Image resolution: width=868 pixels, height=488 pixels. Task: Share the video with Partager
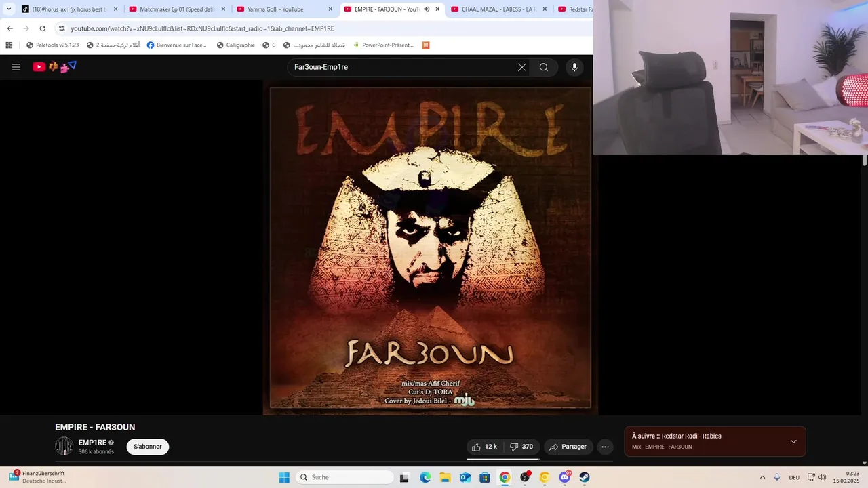pos(568,447)
